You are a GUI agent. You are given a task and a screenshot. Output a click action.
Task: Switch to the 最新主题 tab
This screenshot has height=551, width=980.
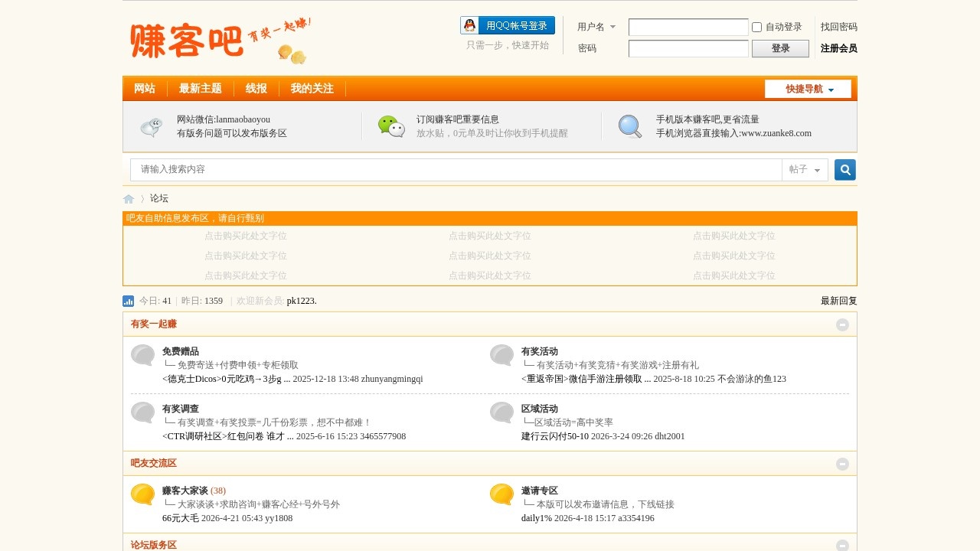pyautogui.click(x=201, y=88)
